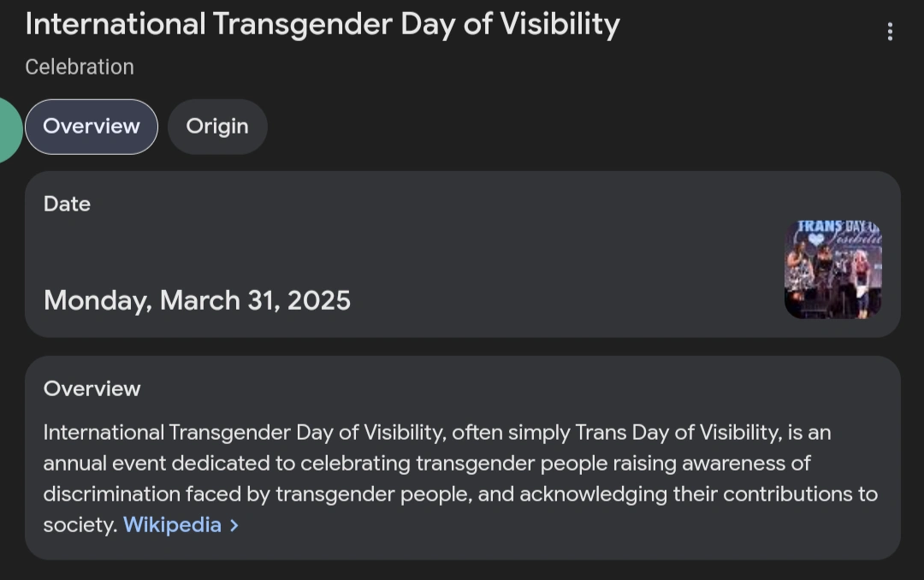Click the Celebration label under the title
Image resolution: width=924 pixels, height=580 pixels.
(x=80, y=67)
